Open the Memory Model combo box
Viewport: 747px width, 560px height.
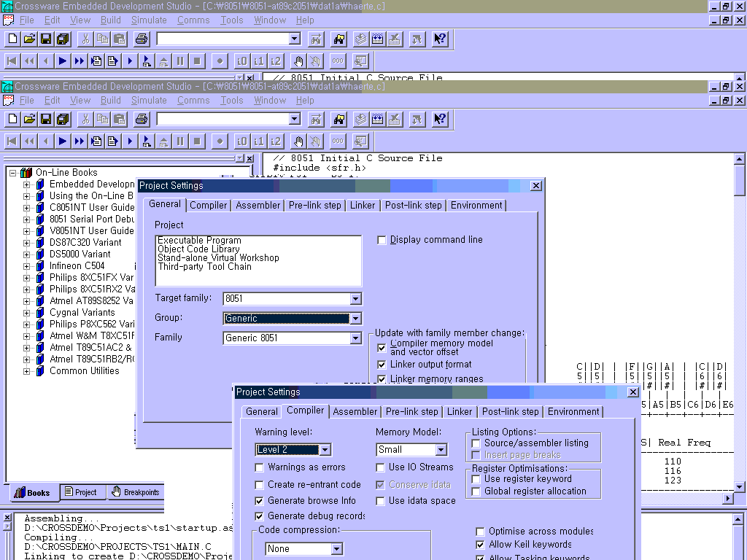441,450
